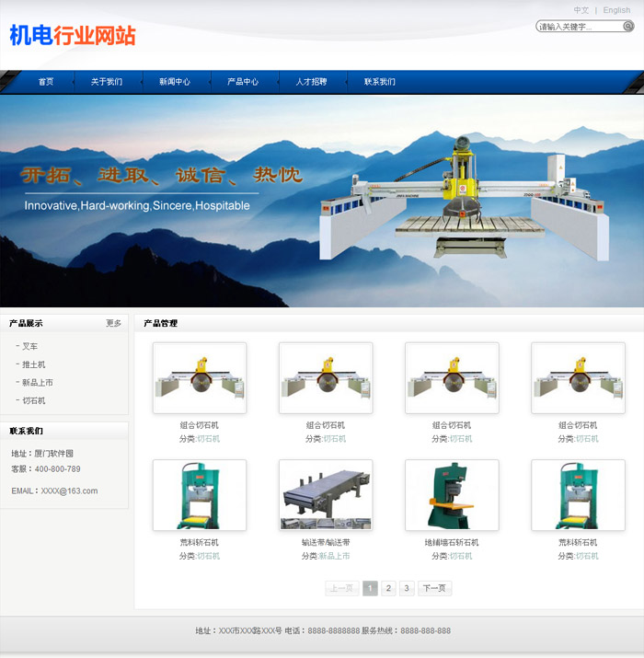The width and height of the screenshot is (644, 658).
Task: Open 关于我们 in the navigation bar
Action: click(x=107, y=82)
